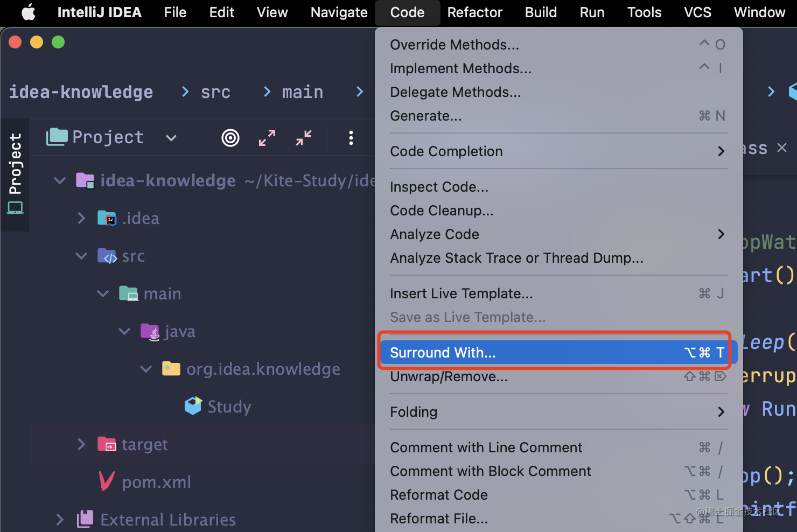Click the src source folder icon
This screenshot has width=797, height=532.
pyautogui.click(x=107, y=256)
